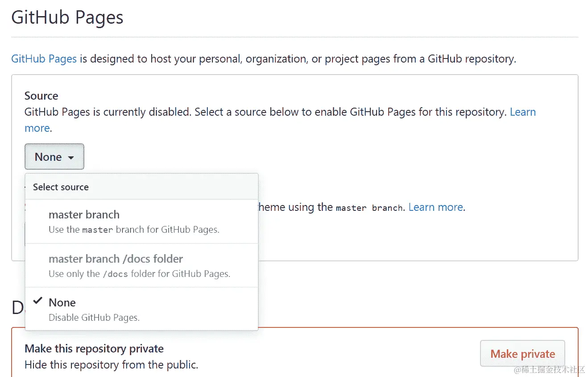This screenshot has height=377, width=588.
Task: Click the caret arrow on None button
Action: [x=71, y=157]
